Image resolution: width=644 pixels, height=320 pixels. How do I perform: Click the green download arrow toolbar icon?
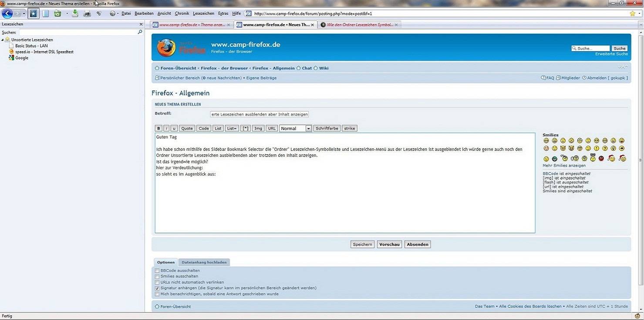click(75, 13)
